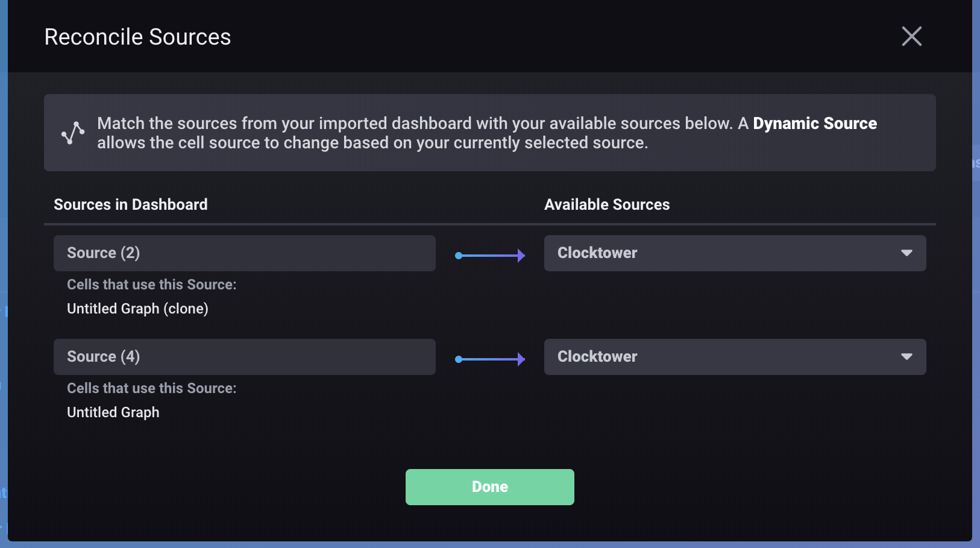
Task: Click the arrow next to Source (4)
Action: click(489, 359)
